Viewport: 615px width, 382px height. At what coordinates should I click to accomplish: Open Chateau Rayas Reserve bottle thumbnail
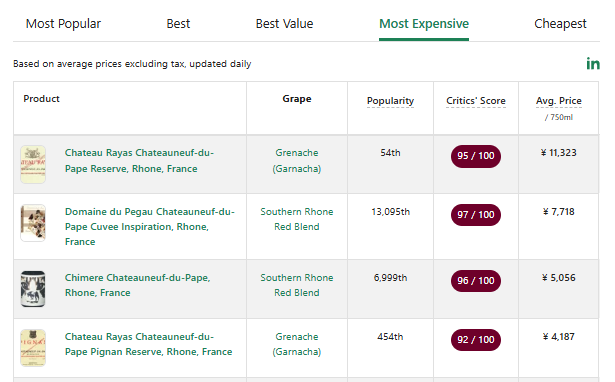[33, 164]
